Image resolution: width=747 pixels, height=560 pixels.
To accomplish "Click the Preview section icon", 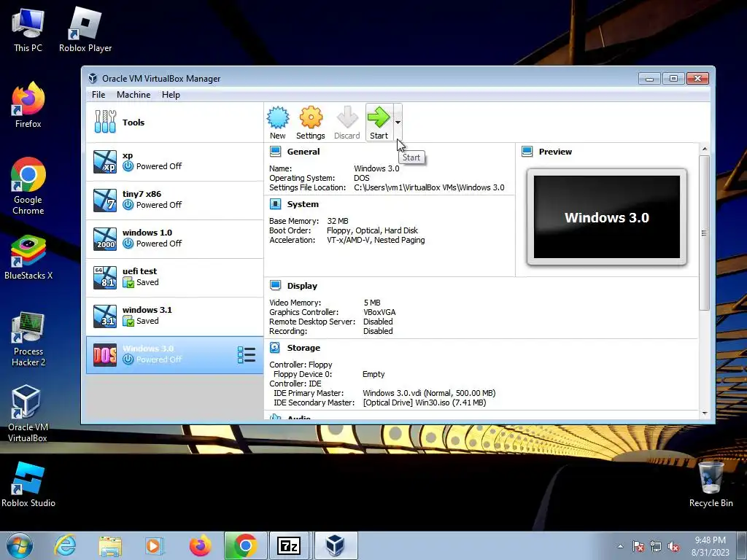I will click(x=527, y=152).
